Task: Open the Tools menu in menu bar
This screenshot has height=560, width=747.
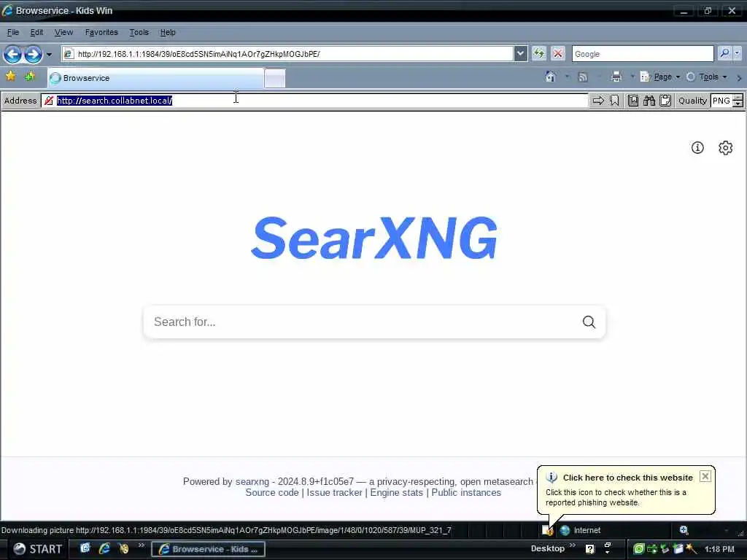Action: (139, 32)
